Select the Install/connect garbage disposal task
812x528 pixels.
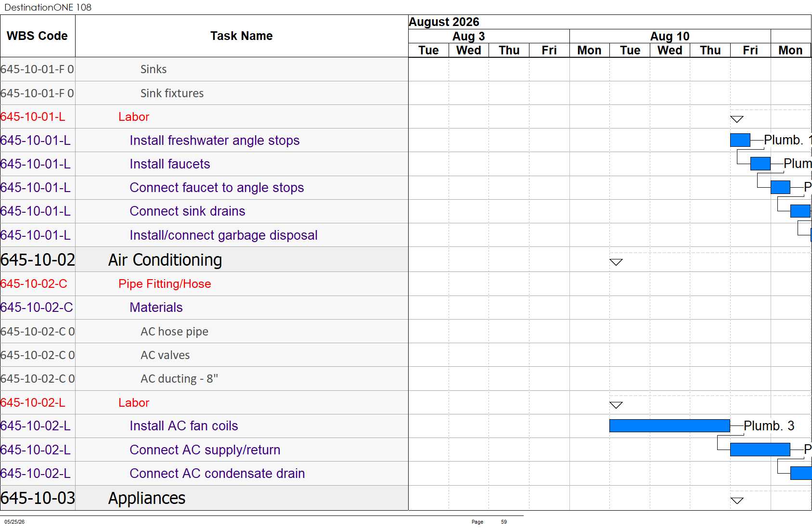[223, 235]
